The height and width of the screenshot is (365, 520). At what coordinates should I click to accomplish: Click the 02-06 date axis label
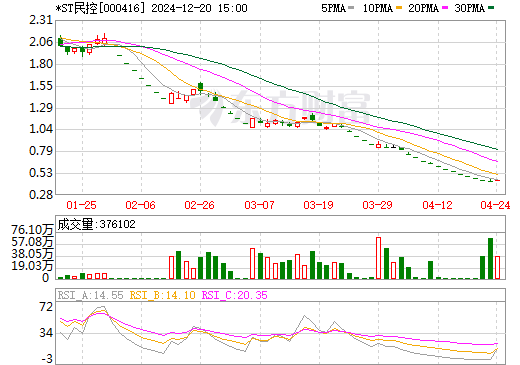[140, 205]
